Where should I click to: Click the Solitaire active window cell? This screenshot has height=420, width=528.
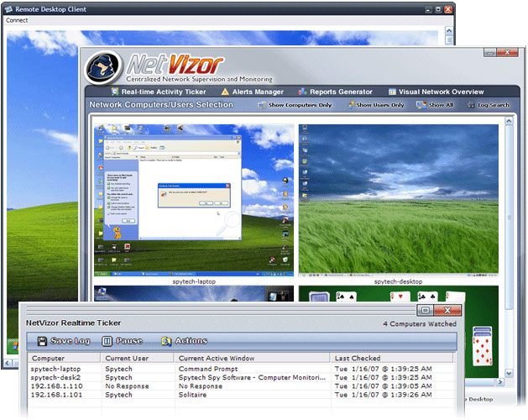tap(192, 395)
